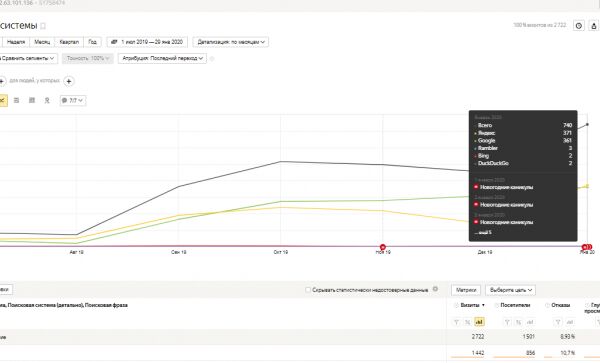Click the Rambler row in the chart tooltip

pyautogui.click(x=523, y=148)
